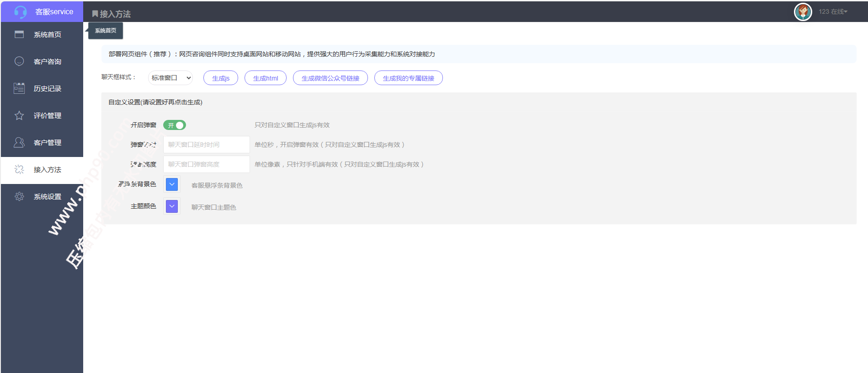This screenshot has height=373, width=868.
Task: Toggle the 开启弹窗 switch off
Action: tap(175, 125)
